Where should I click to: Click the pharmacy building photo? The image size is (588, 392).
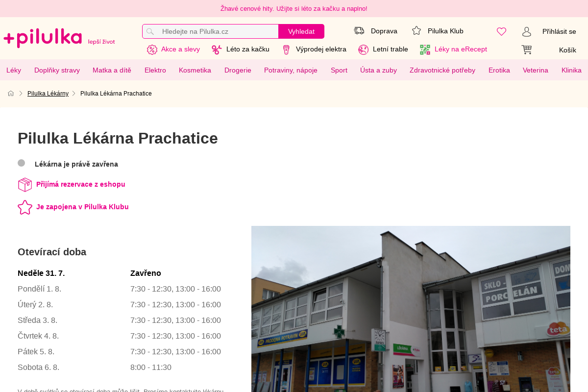[411, 309]
